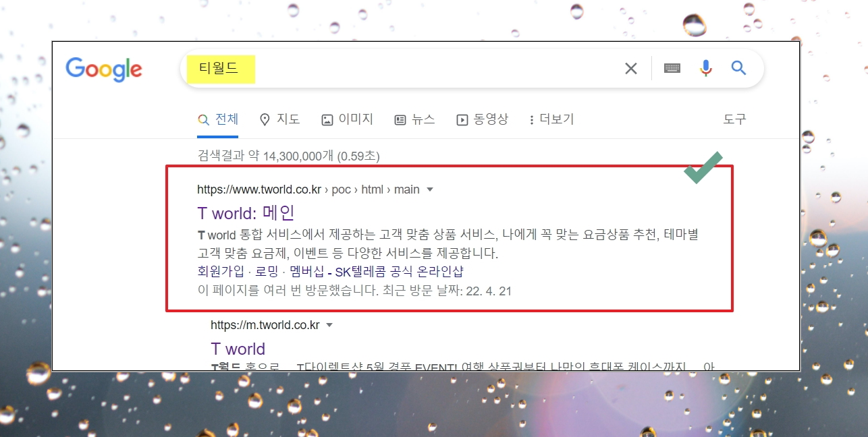The image size is (868, 437).
Task: Expand the dropdown arrow next to poc › html › main
Action: click(430, 190)
